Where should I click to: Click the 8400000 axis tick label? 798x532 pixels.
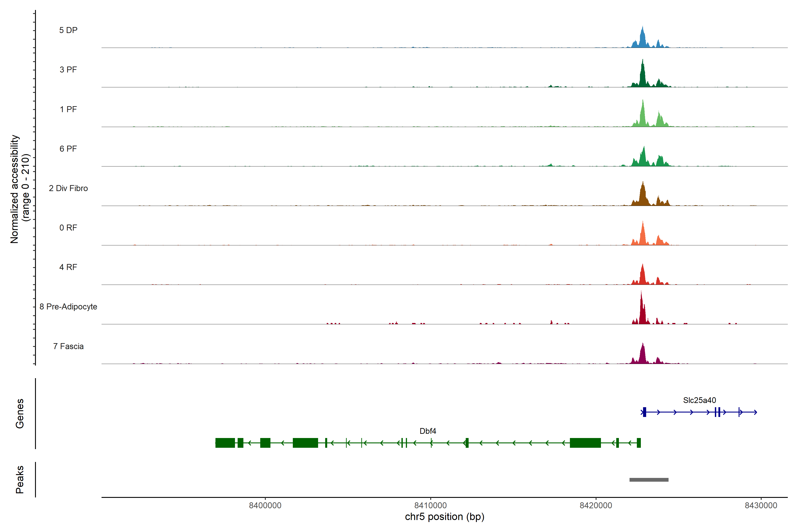[x=265, y=505]
